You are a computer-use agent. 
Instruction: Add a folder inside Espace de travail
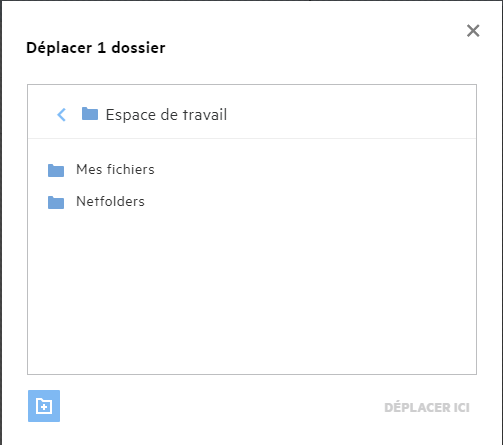tap(44, 406)
